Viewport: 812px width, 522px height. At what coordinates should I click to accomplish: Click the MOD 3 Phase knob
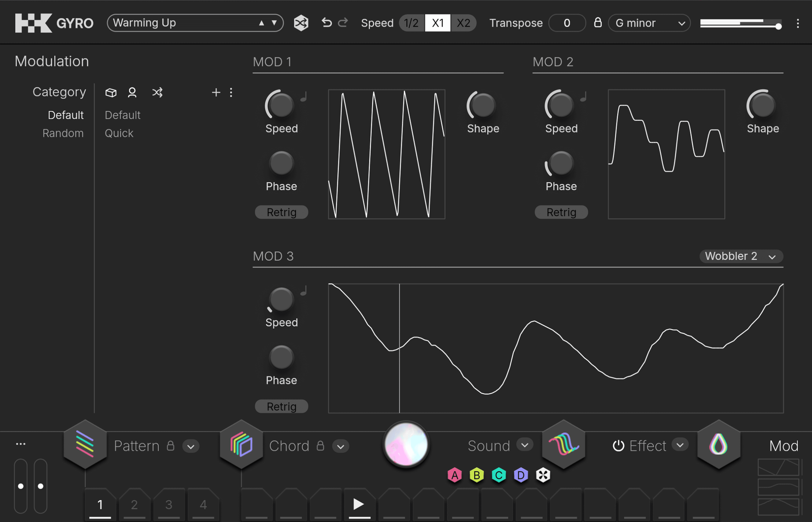(281, 357)
